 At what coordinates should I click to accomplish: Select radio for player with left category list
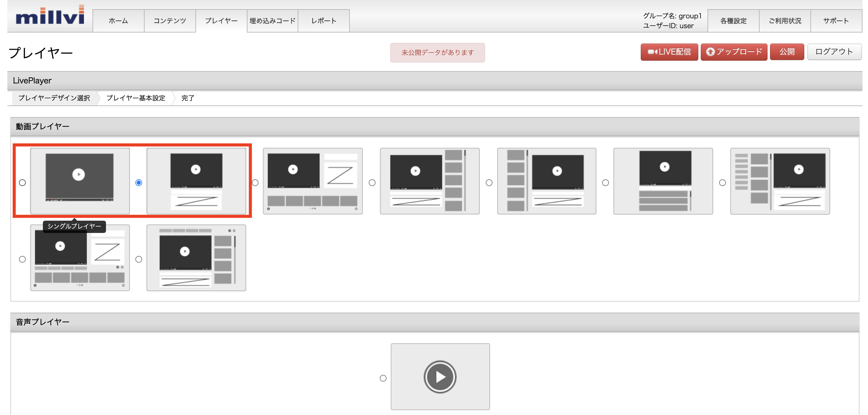point(723,183)
